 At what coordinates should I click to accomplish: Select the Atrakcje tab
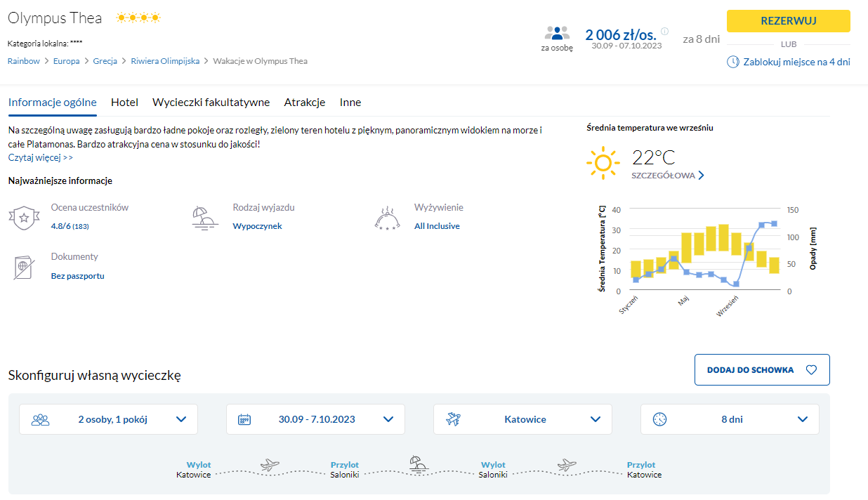coord(304,103)
